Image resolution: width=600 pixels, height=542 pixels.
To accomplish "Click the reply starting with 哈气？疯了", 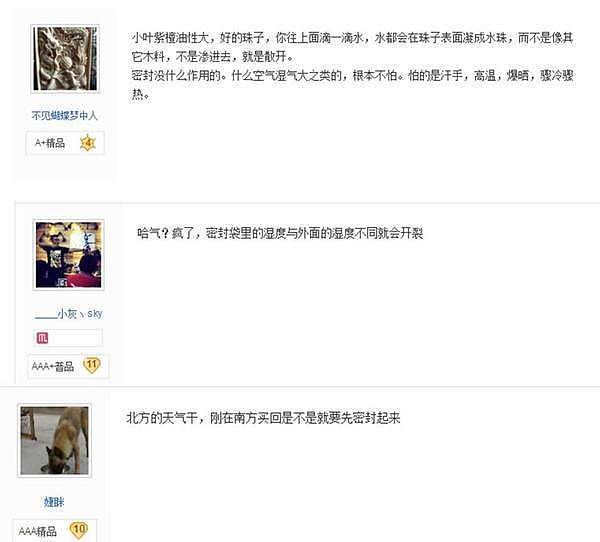I will 280,233.
